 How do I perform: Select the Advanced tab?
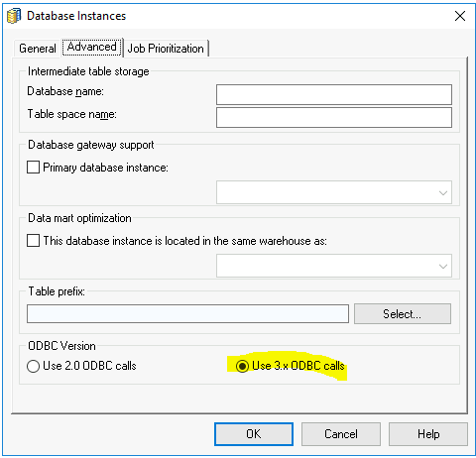point(92,47)
